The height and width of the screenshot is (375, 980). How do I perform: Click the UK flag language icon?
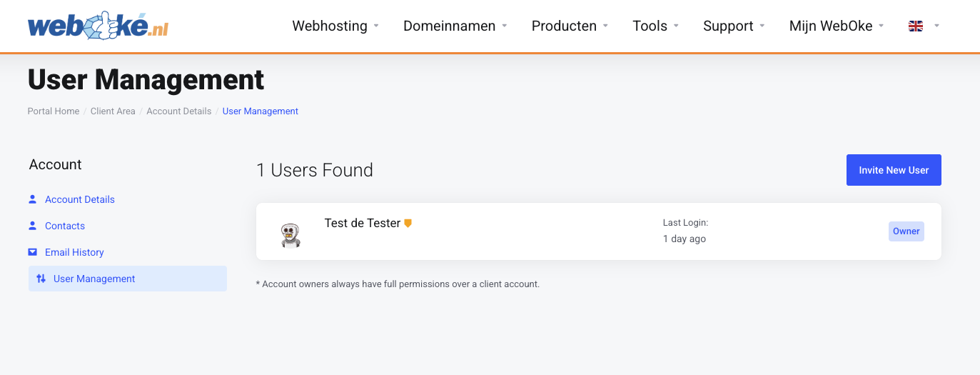click(x=916, y=26)
